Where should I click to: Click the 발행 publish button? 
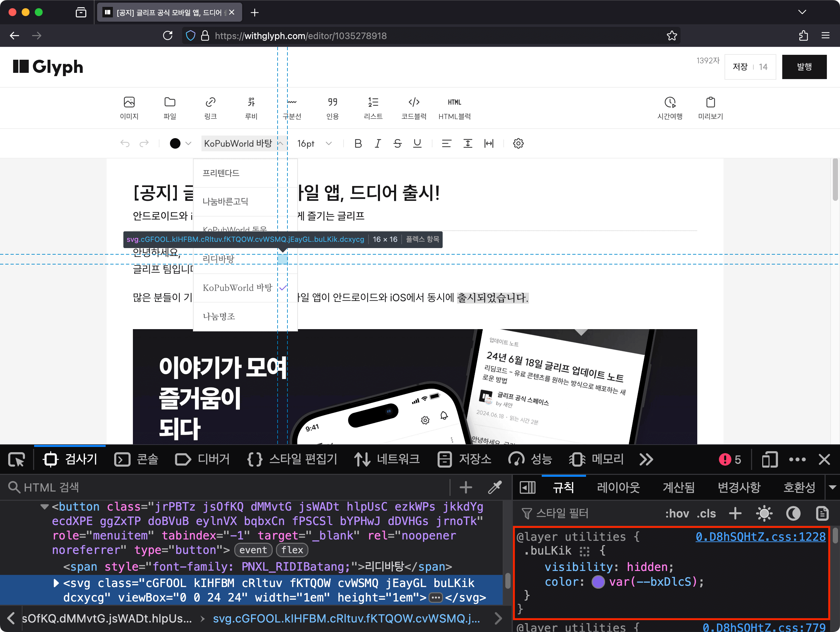click(x=804, y=67)
